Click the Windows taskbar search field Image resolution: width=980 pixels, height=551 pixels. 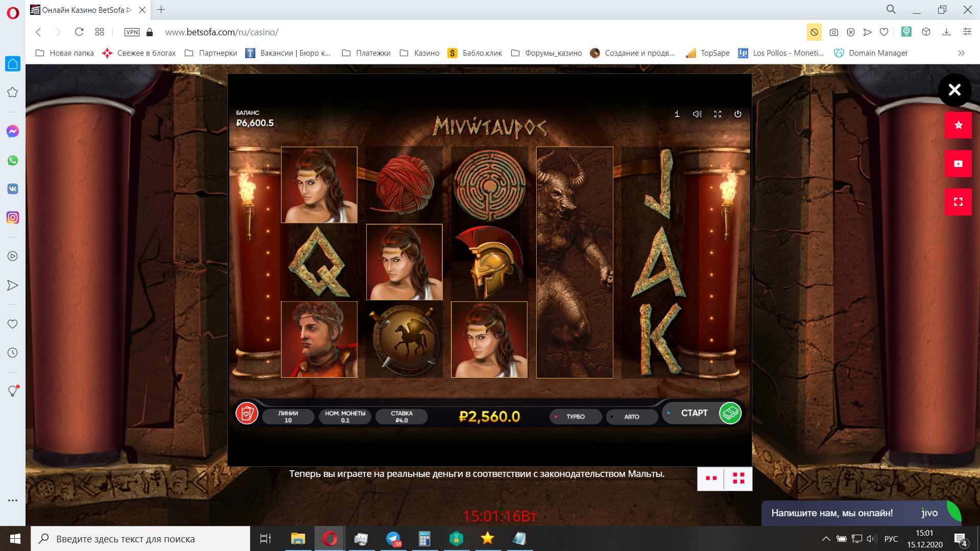(140, 539)
